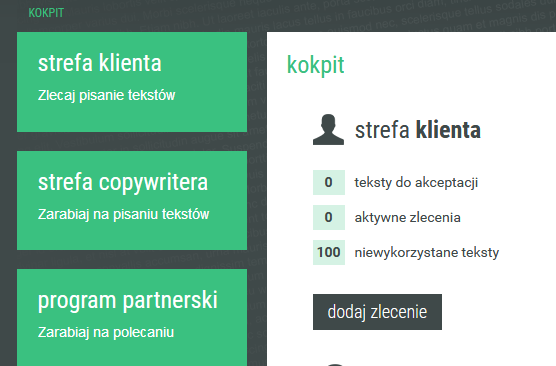Click Zarabiaj na pisaniu tekstów subtitle
This screenshot has height=366, width=556.
[123, 214]
